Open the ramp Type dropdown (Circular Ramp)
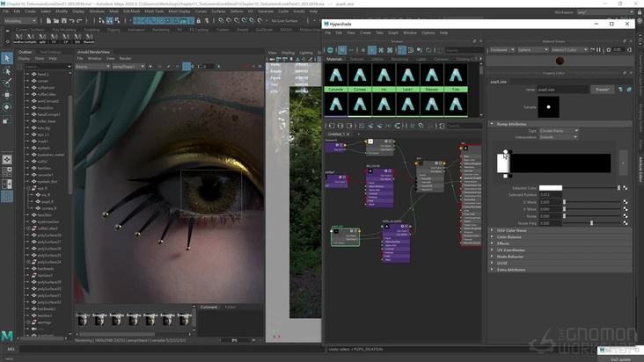The image size is (644, 362). [x=560, y=130]
